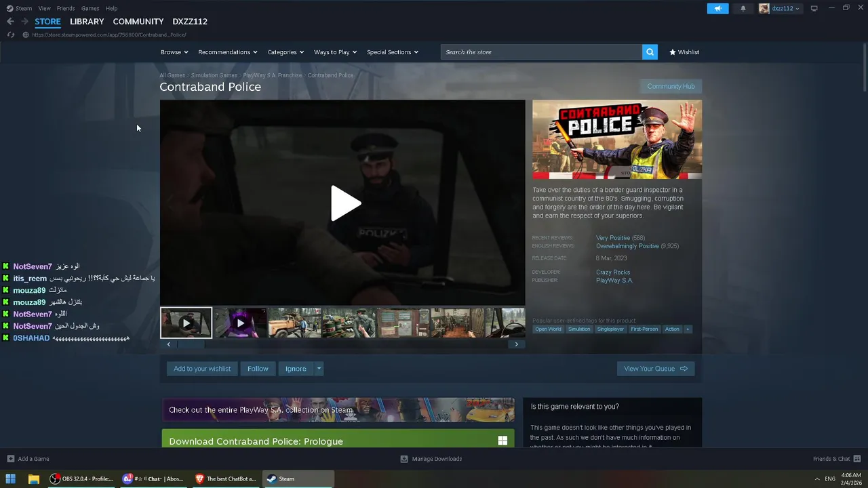Click the thumbnail strip scrollbar handle

191,344
